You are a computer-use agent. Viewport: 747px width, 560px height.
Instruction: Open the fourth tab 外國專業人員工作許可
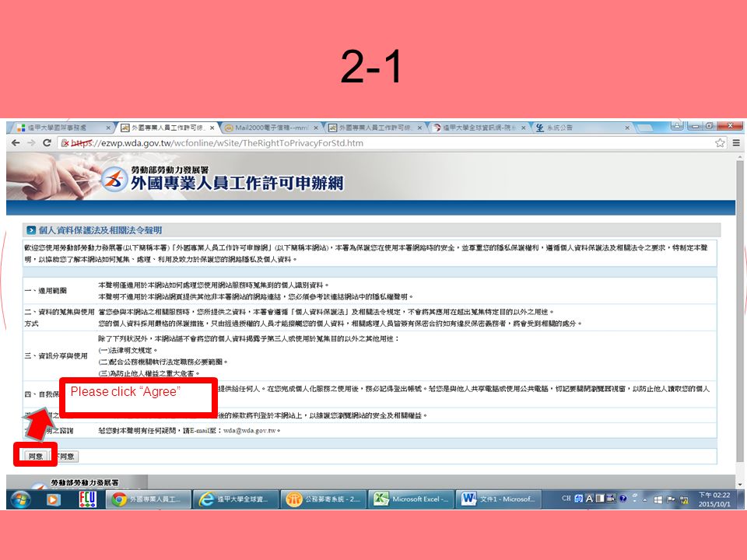tap(374, 128)
